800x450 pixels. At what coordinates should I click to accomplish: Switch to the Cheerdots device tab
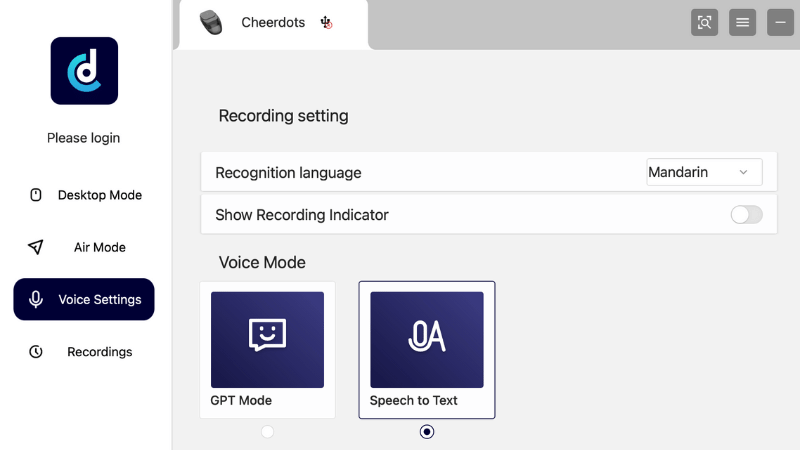tap(273, 24)
